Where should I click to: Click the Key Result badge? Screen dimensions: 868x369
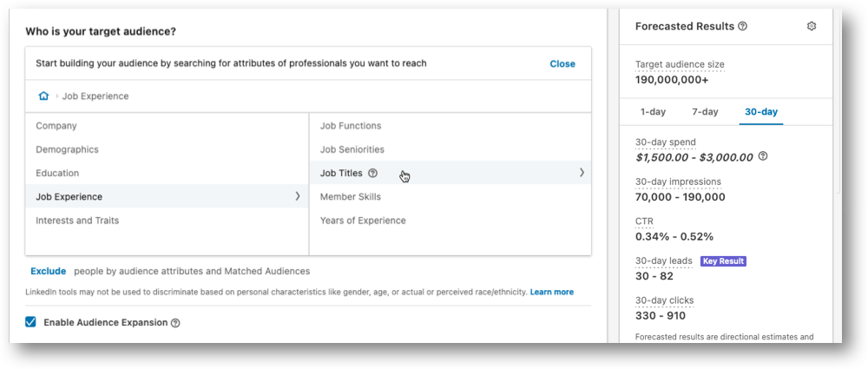tap(724, 261)
